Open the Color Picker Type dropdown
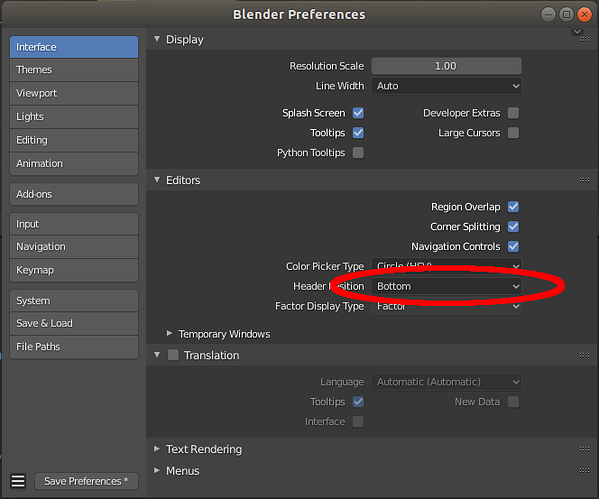 (x=446, y=266)
